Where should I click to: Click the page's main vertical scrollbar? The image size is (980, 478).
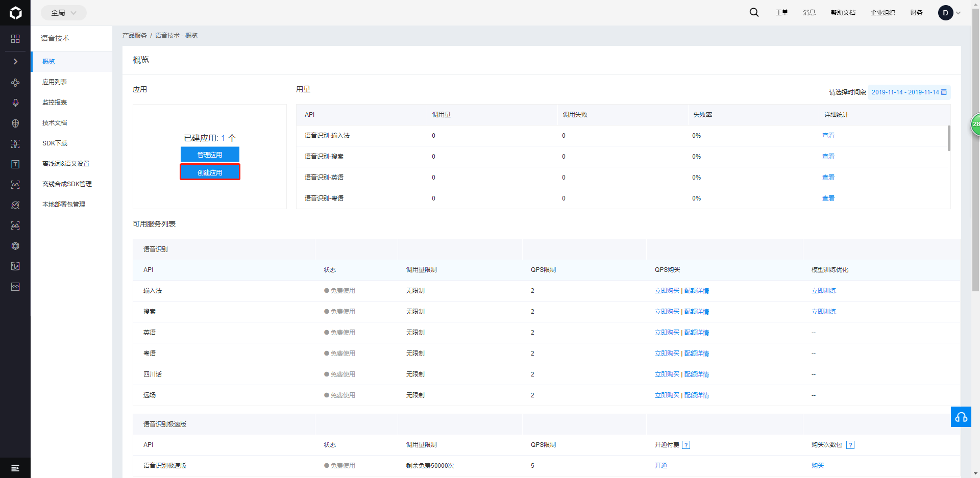coord(976,150)
